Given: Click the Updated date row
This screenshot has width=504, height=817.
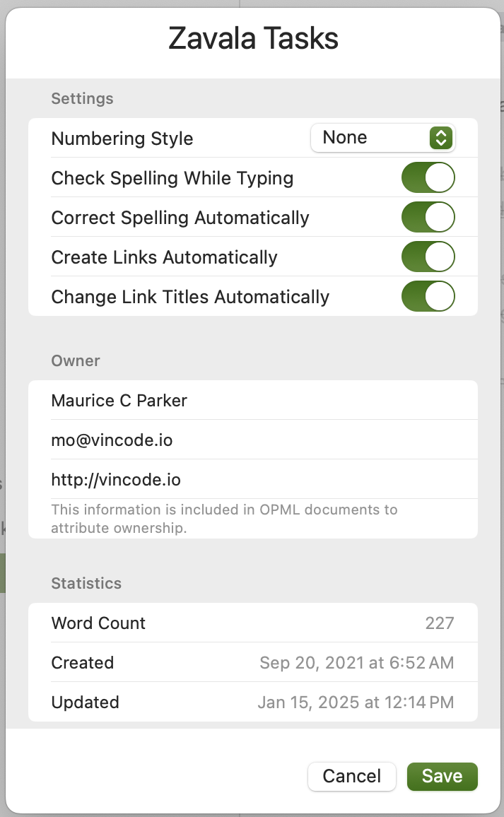Looking at the screenshot, I should pyautogui.click(x=253, y=702).
